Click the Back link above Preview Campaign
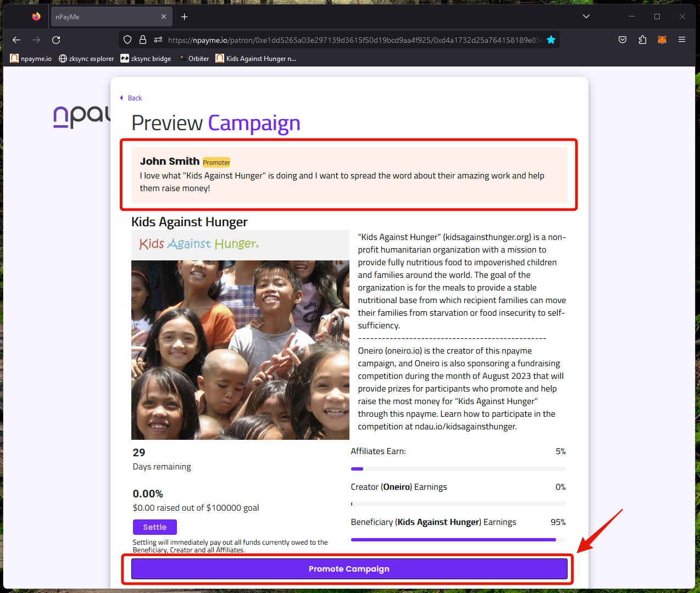This screenshot has height=593, width=700. pos(131,98)
